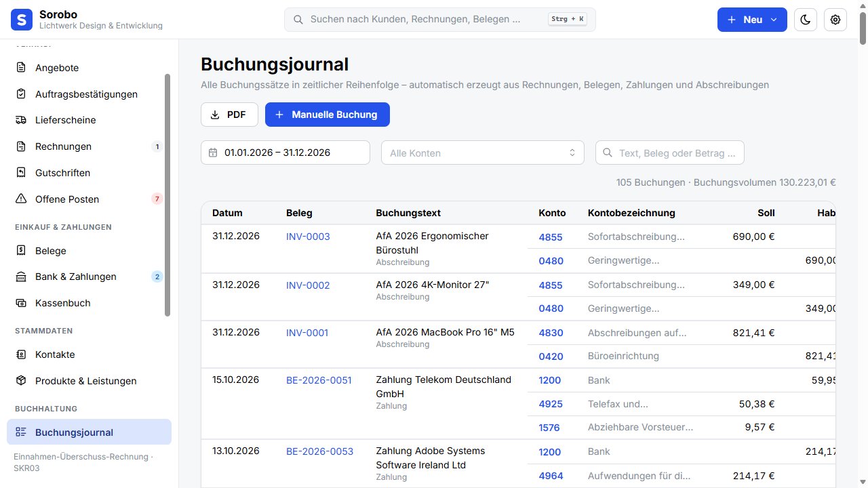Open the Alle Konten dropdown

click(483, 152)
